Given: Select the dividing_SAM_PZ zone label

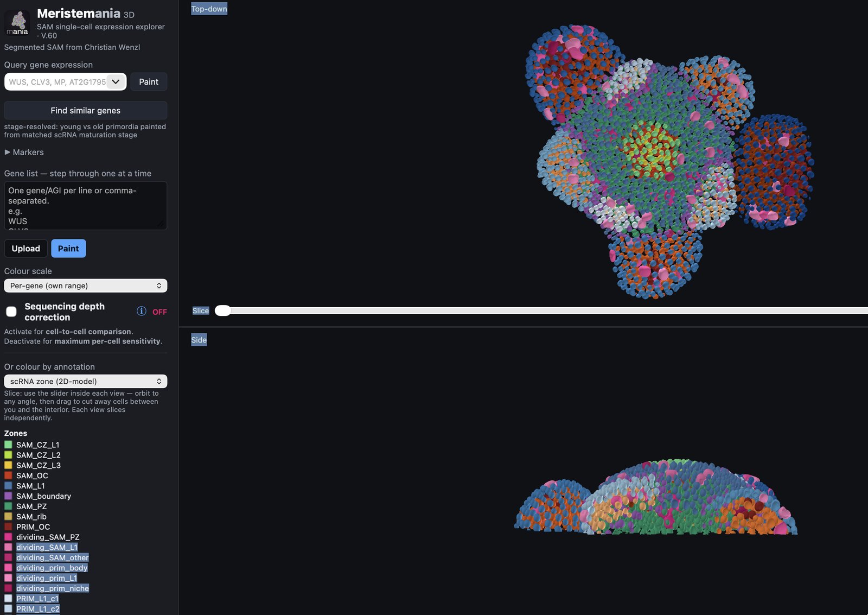Looking at the screenshot, I should point(48,537).
